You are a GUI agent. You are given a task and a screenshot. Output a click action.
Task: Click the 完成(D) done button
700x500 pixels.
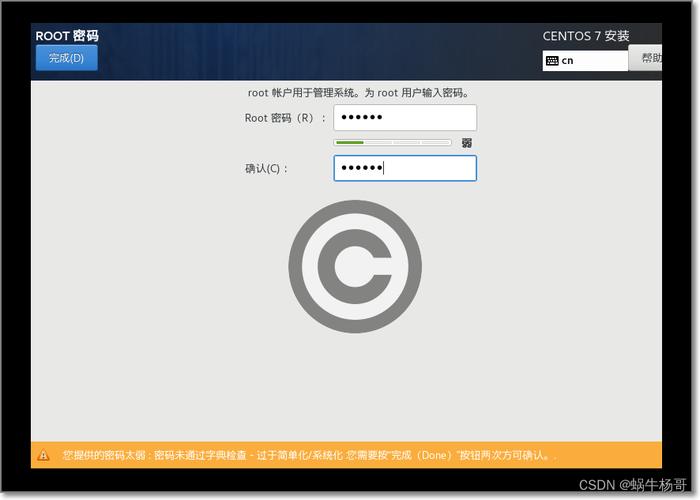[x=67, y=58]
